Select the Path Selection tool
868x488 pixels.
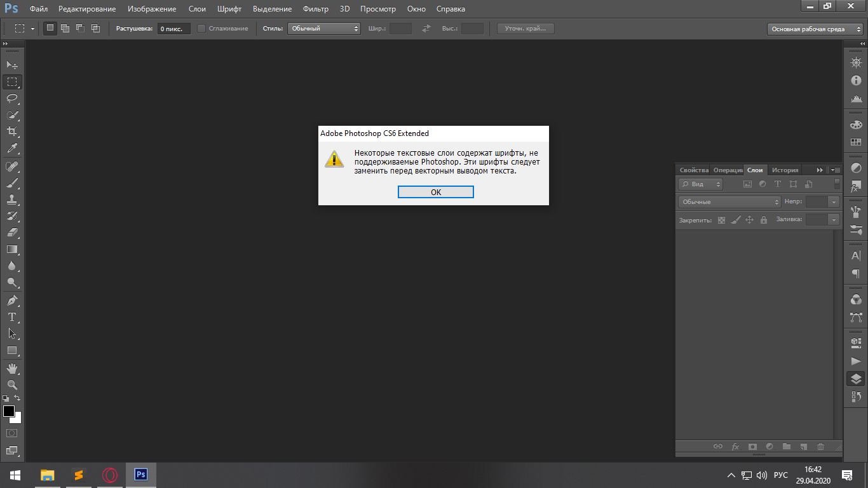click(12, 333)
